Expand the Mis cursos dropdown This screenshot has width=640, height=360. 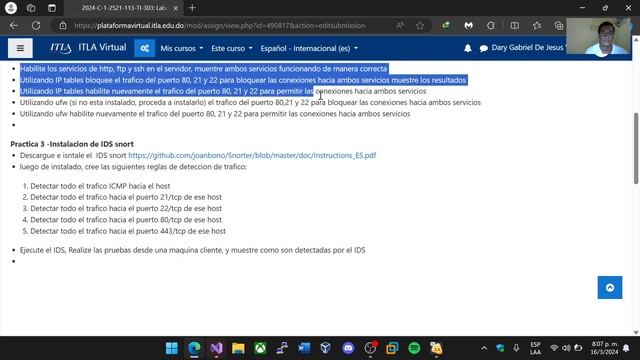pos(181,48)
